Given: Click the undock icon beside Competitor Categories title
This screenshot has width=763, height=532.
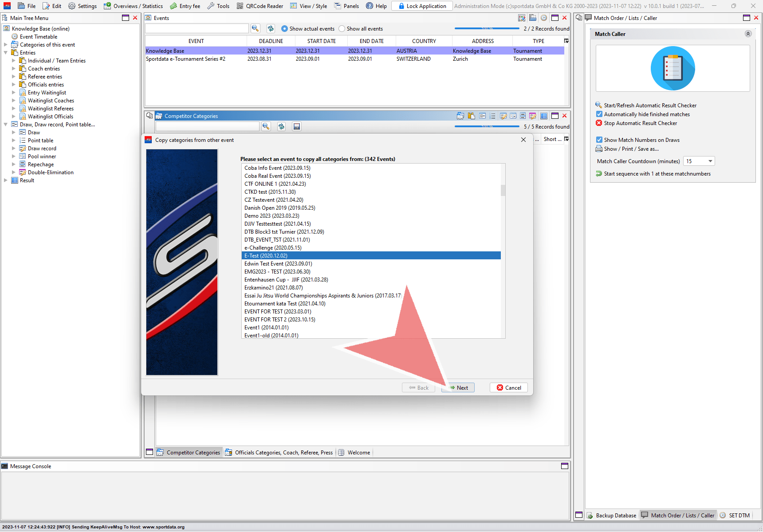Looking at the screenshot, I should coord(149,116).
